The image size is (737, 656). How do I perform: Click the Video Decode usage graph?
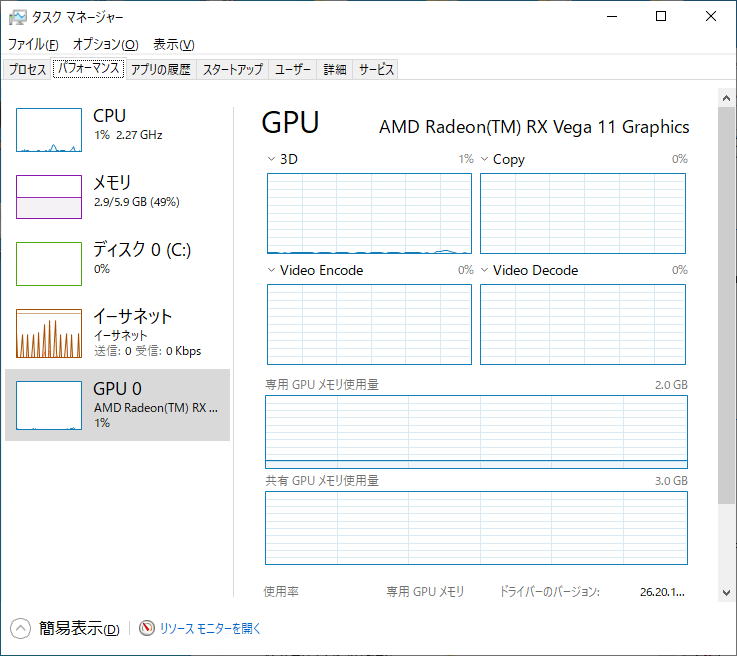(583, 324)
